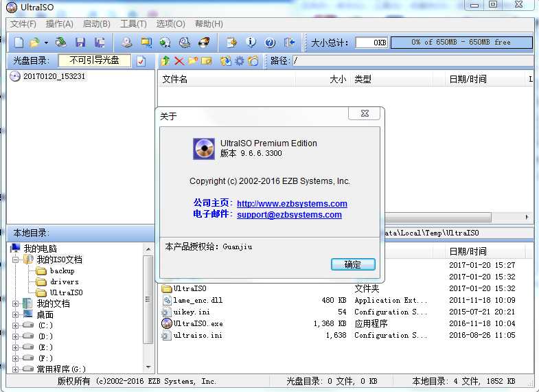
Task: Expand the 桌面 tree node
Action: tap(16, 314)
